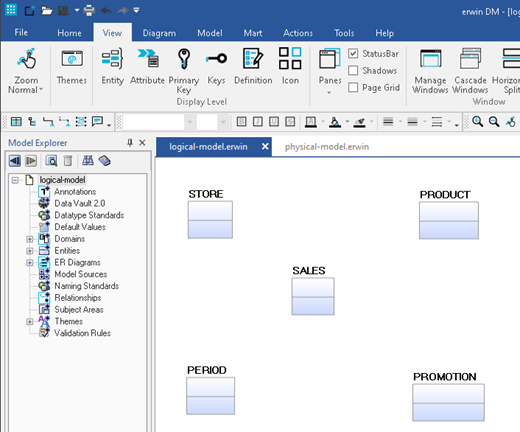Uncheck the StatusBar checkbox

(353, 53)
